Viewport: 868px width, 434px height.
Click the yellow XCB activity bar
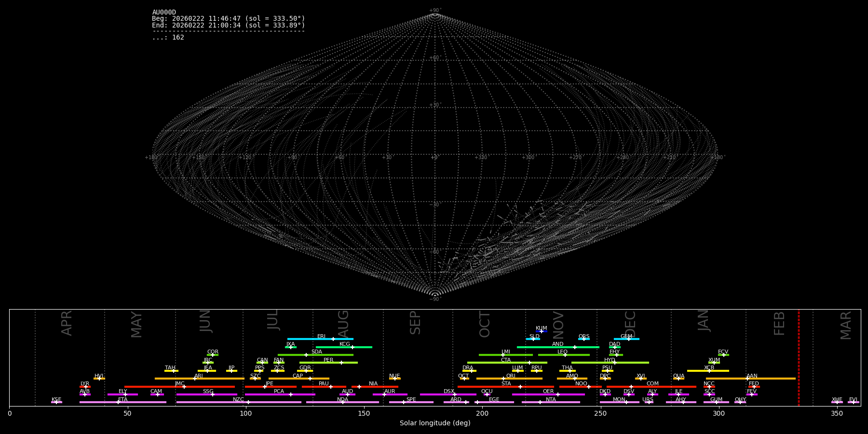click(x=708, y=371)
